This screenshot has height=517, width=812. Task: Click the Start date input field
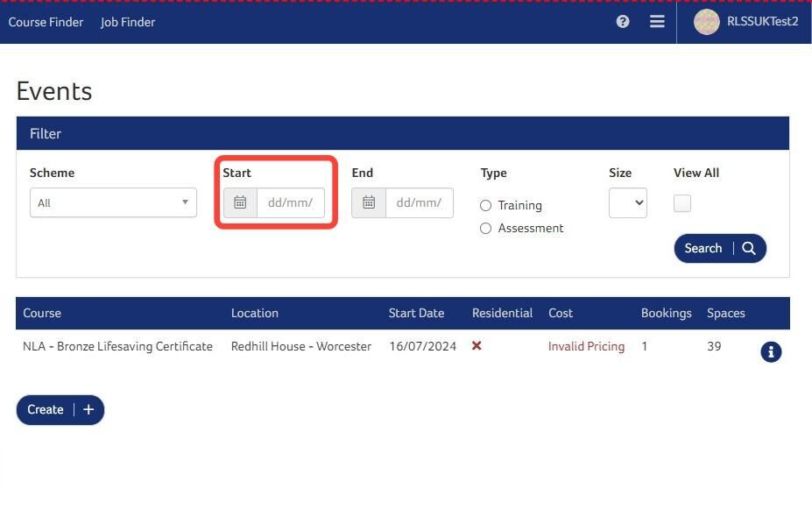[x=291, y=202]
